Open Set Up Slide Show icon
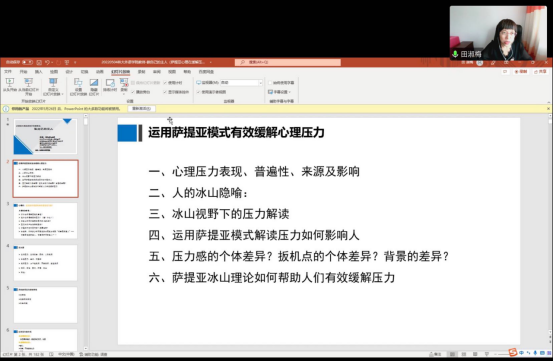554x361 pixels. (x=78, y=87)
